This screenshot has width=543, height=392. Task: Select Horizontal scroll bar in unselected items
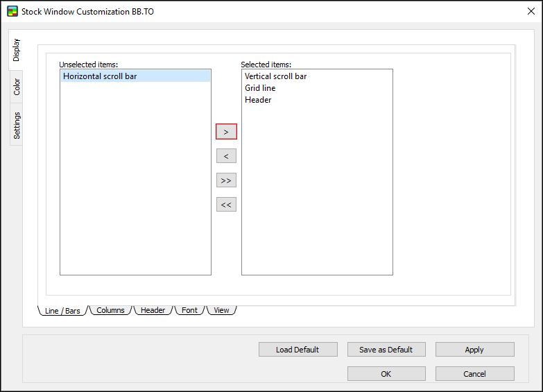[x=100, y=76]
